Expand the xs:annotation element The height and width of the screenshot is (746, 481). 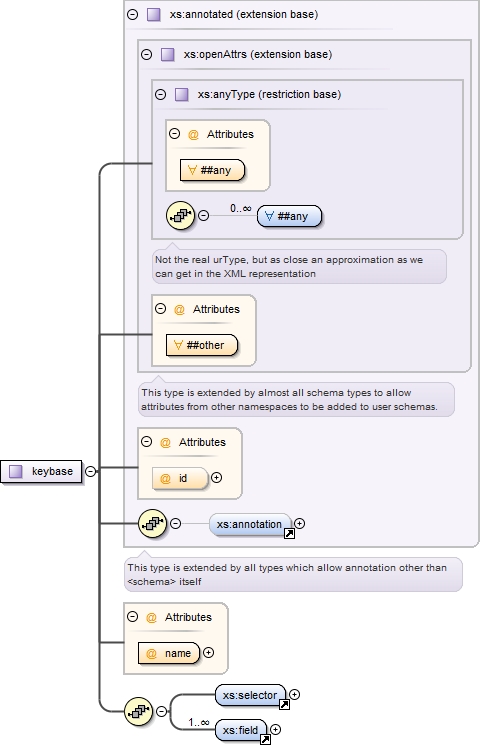coord(299,523)
